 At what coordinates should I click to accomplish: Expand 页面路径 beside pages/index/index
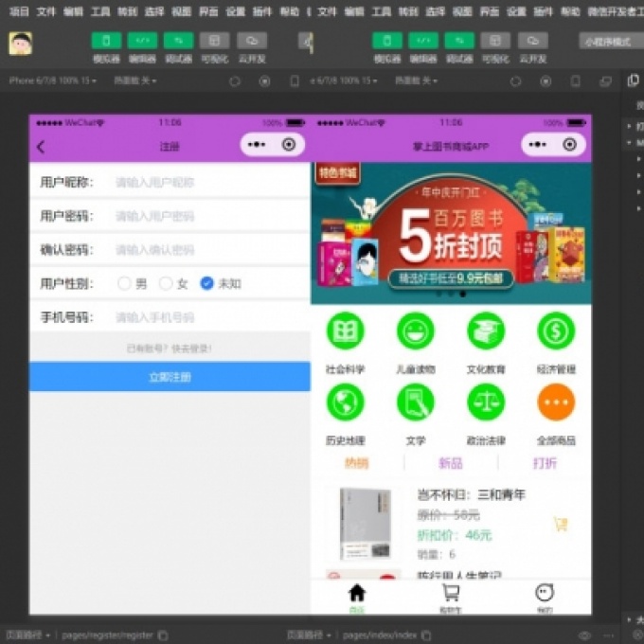309,635
